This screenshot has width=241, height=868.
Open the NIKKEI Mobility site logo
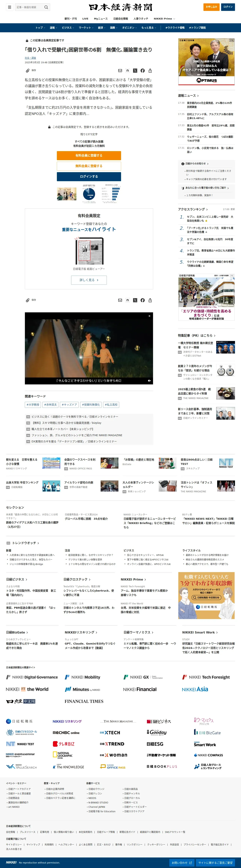(x=83, y=677)
